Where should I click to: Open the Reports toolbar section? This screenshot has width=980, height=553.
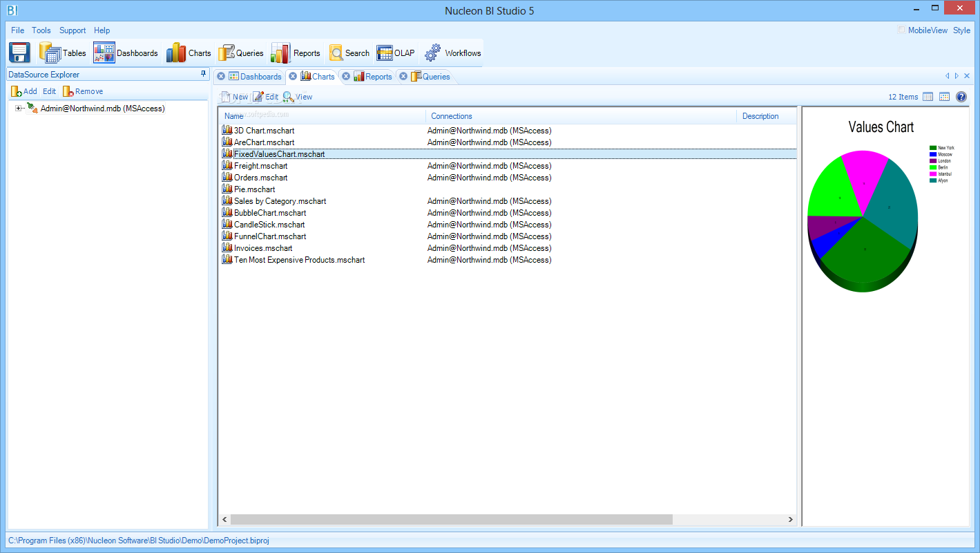tap(296, 53)
